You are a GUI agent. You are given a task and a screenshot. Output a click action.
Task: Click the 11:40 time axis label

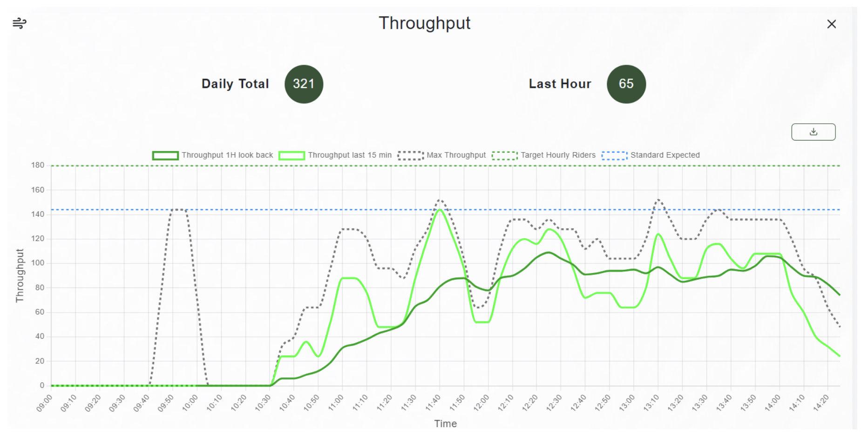coord(433,403)
